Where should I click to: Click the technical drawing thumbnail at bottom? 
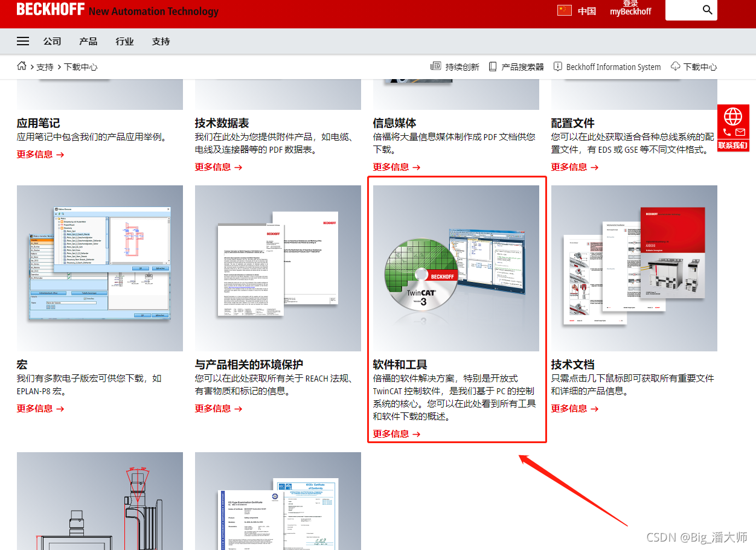click(x=100, y=501)
